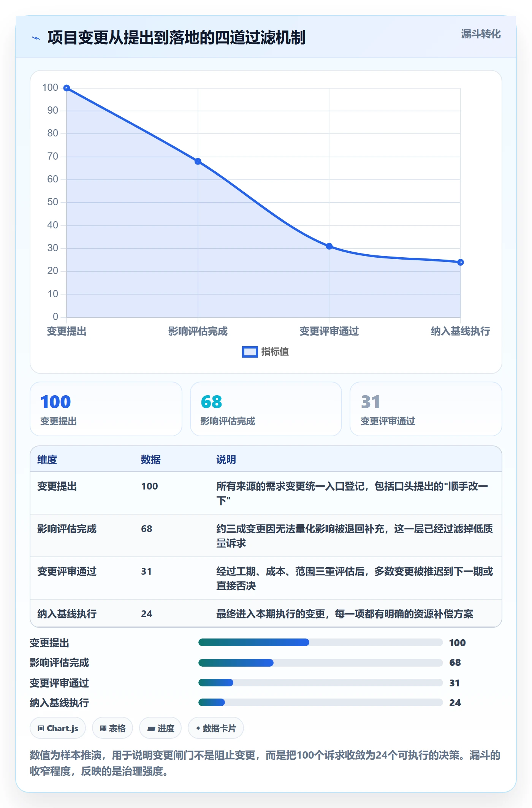Click the y-axis tick label 50
The width and height of the screenshot is (532, 808).
[53, 202]
